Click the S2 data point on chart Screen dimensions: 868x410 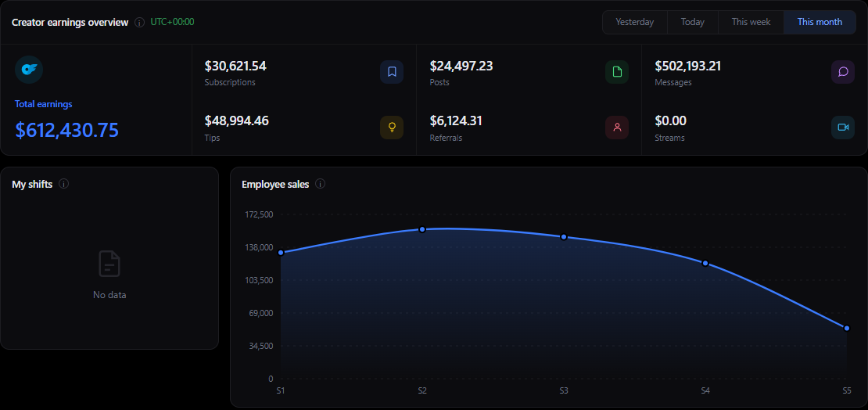[421, 229]
